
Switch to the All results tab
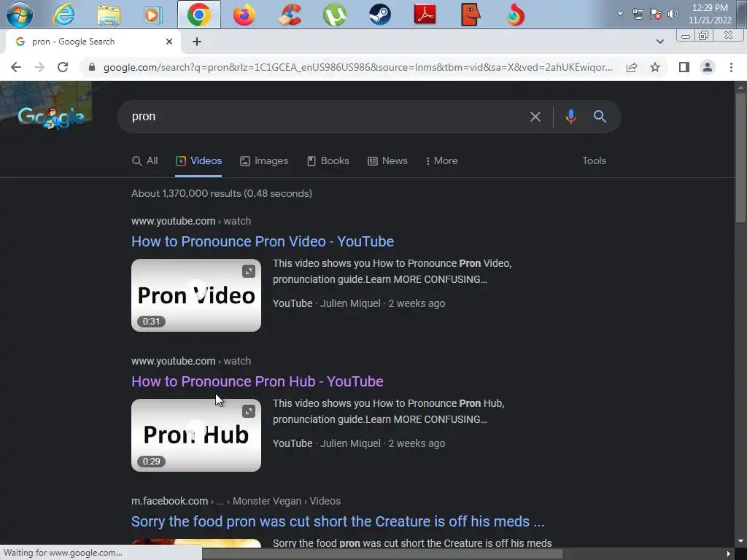click(x=145, y=161)
